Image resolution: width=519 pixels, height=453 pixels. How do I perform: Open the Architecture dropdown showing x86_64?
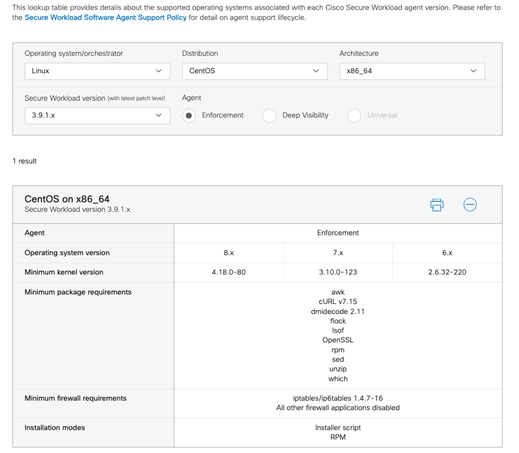pyautogui.click(x=412, y=71)
